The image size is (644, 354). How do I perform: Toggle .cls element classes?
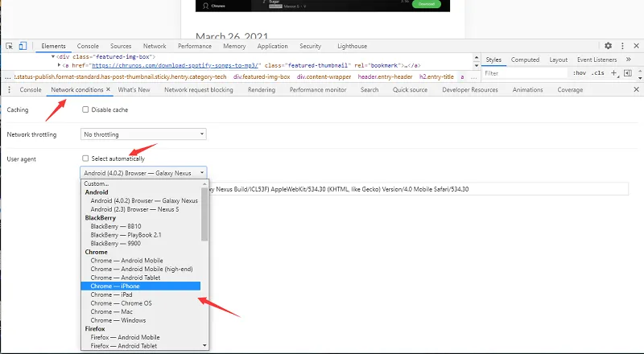click(598, 73)
